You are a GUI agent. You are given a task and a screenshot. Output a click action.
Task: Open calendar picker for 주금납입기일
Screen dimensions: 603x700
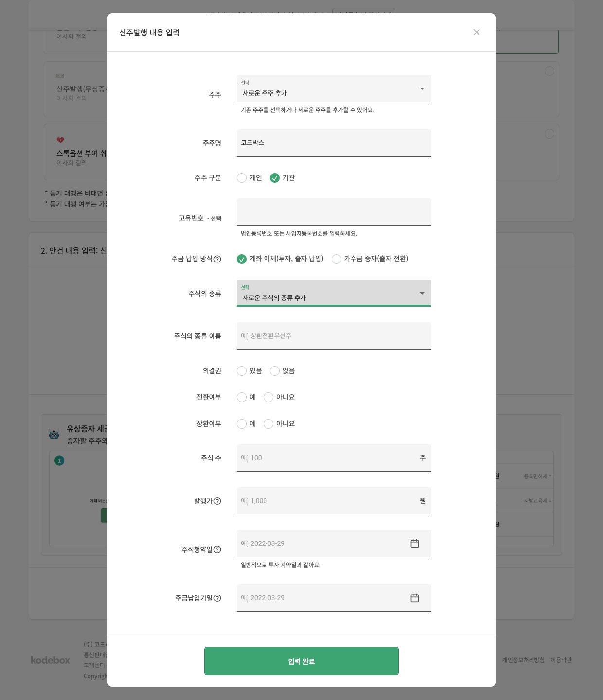415,598
